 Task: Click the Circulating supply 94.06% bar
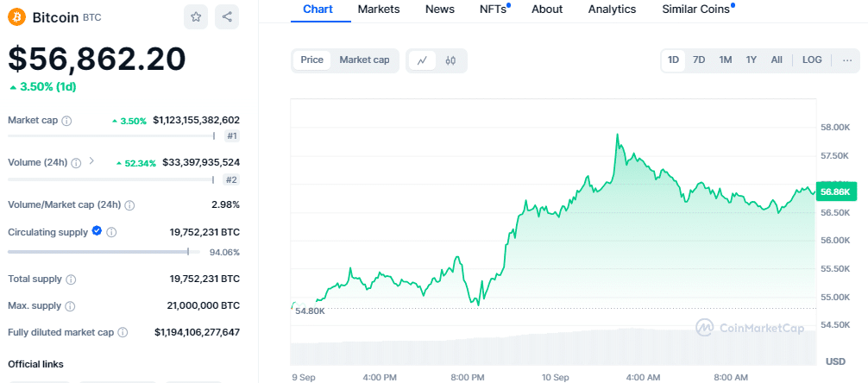click(104, 252)
